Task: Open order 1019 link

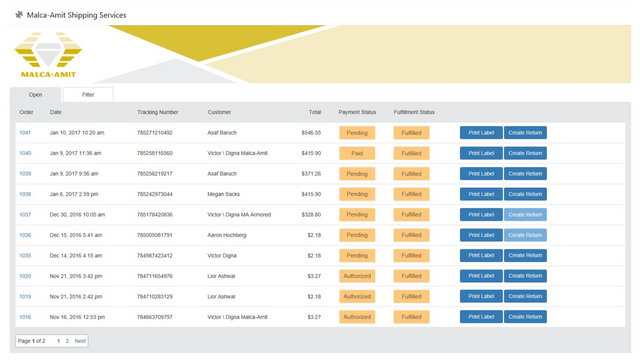Action: [x=25, y=296]
